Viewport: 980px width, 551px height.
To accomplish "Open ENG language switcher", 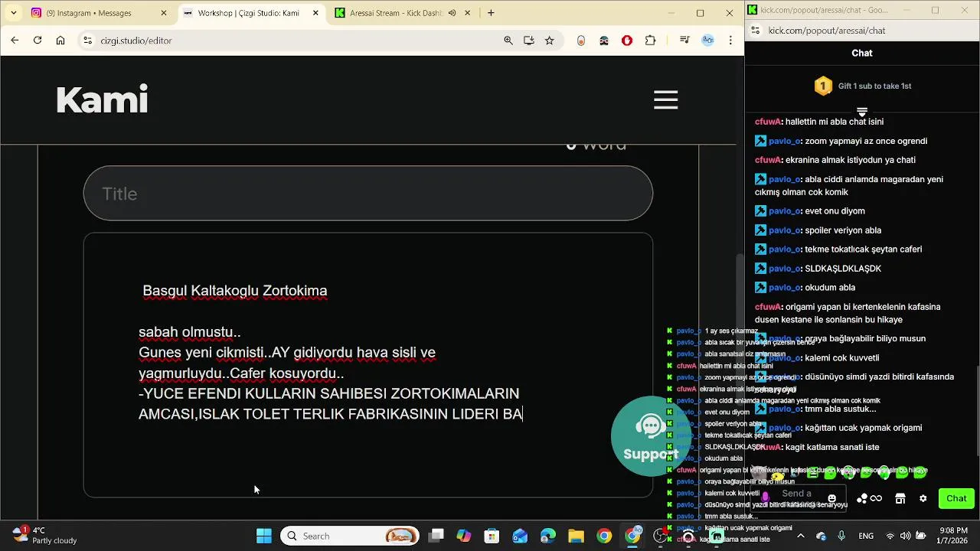I will (865, 536).
